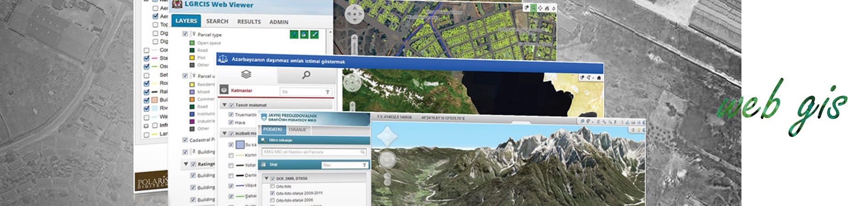This screenshot has width=868, height=206.
Task: Click the 3D navigation compass on the mountain view
Action: pyautogui.click(x=388, y=136)
